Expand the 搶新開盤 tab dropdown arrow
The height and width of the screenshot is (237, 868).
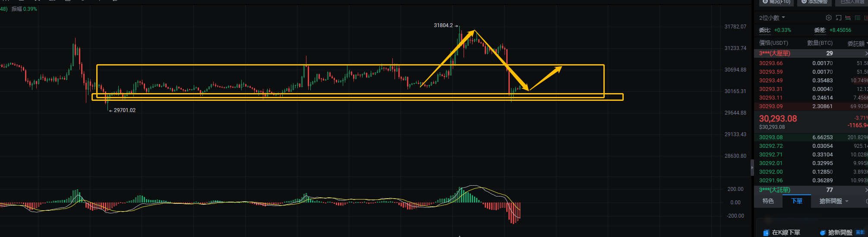847,201
